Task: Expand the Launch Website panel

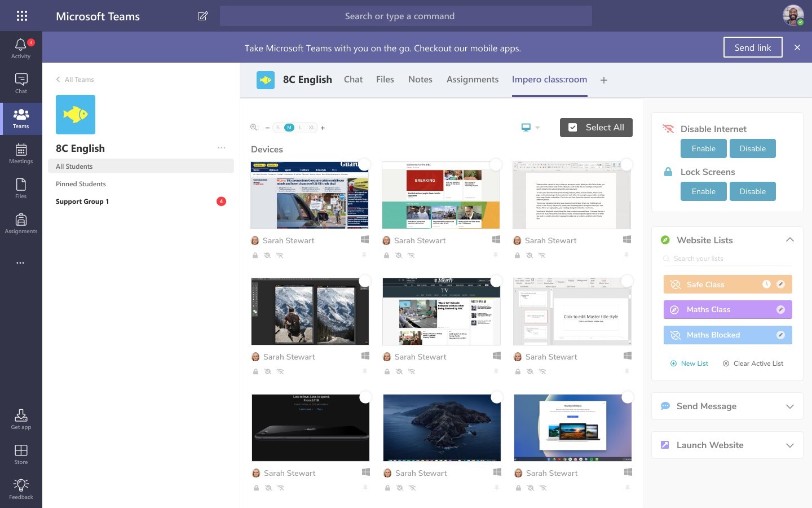Action: 789,445
